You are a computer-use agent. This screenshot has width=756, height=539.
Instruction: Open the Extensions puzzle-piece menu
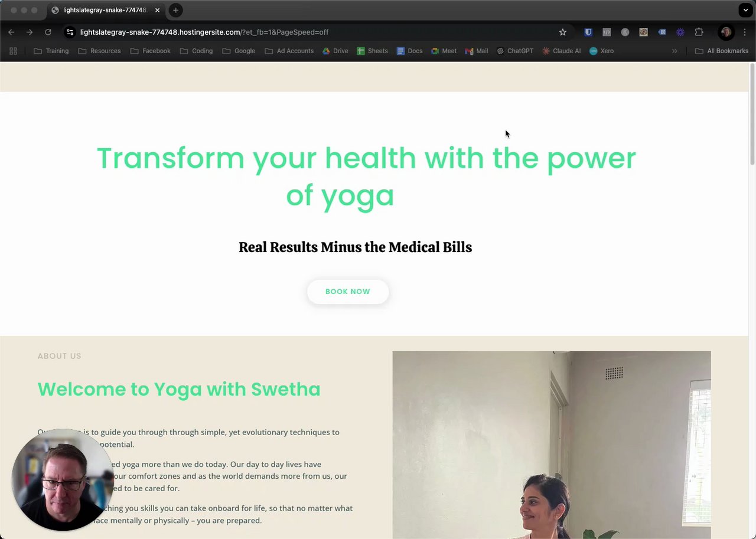click(699, 32)
